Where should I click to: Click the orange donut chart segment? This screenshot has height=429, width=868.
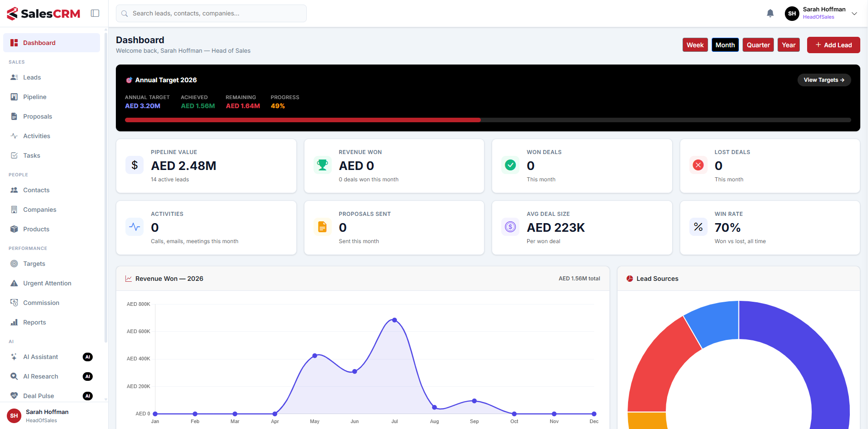(x=647, y=421)
